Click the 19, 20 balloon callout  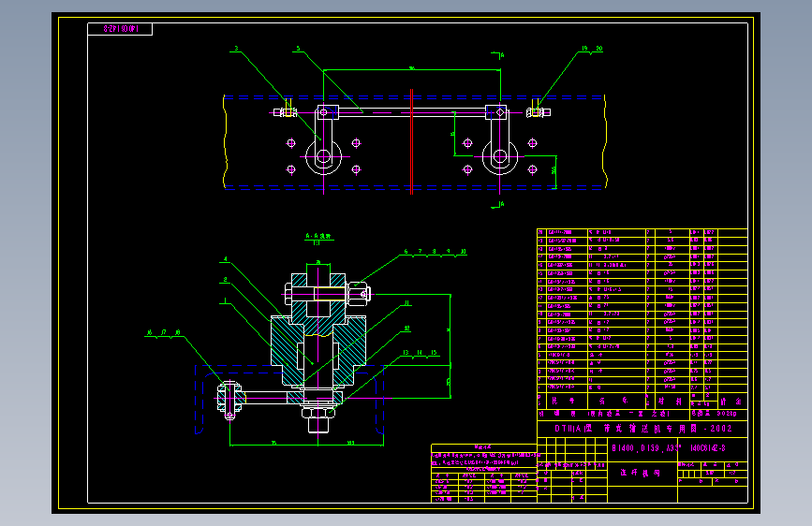pos(591,48)
